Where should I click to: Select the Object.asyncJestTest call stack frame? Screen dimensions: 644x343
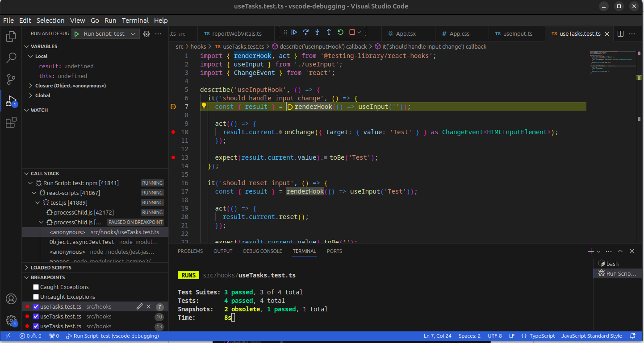point(82,242)
